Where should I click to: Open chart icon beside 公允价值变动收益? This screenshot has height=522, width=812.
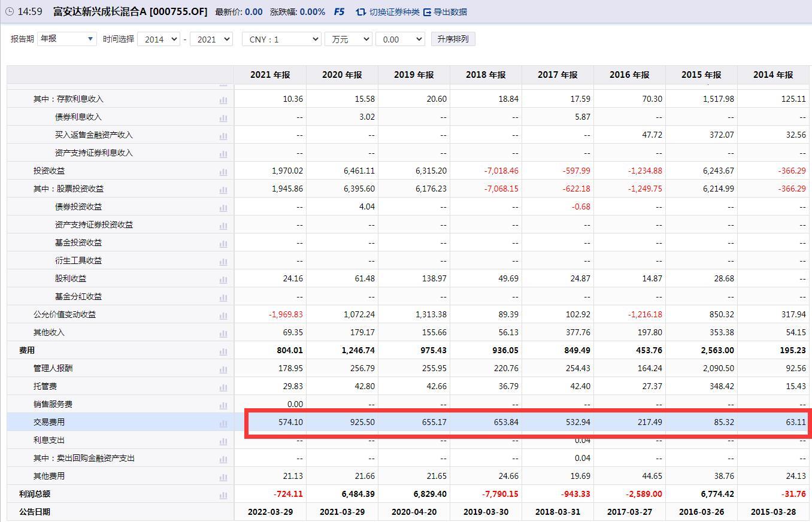[223, 315]
